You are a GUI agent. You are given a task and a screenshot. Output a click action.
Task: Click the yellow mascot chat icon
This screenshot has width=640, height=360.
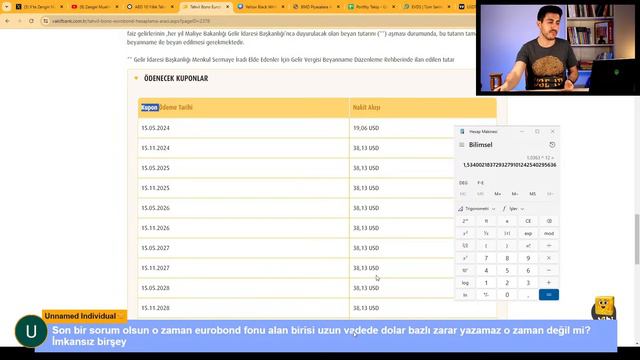[x=604, y=308]
